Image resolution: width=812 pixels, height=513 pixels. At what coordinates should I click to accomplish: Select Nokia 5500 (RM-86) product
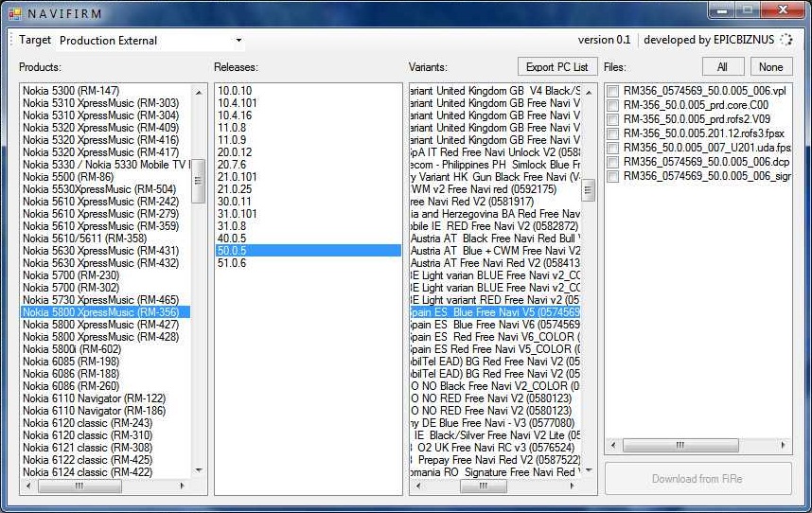106,177
